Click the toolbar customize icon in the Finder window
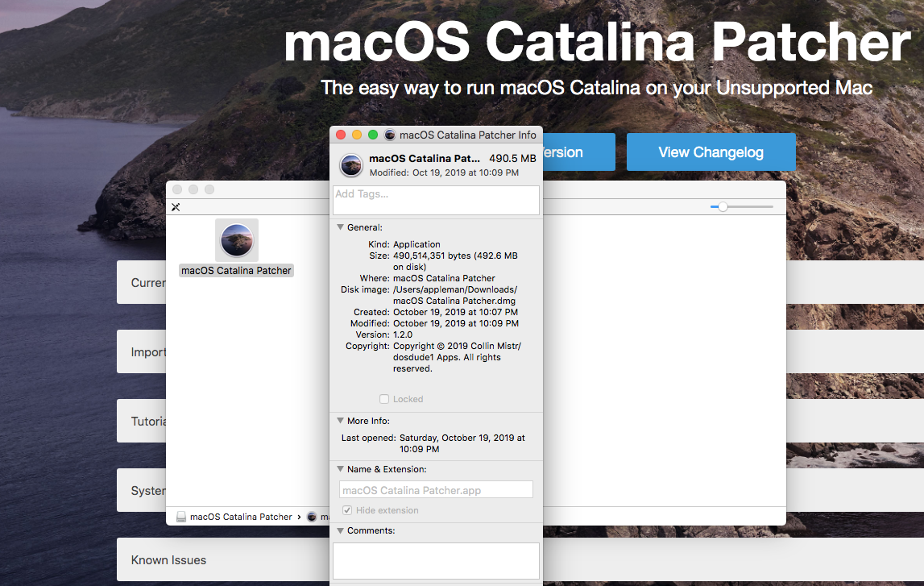The image size is (924, 586). click(176, 207)
